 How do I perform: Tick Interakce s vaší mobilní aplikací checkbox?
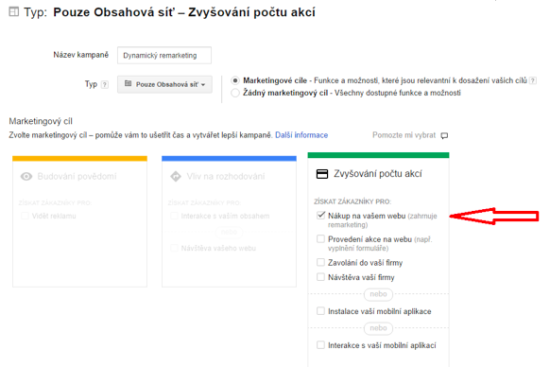pyautogui.click(x=321, y=345)
